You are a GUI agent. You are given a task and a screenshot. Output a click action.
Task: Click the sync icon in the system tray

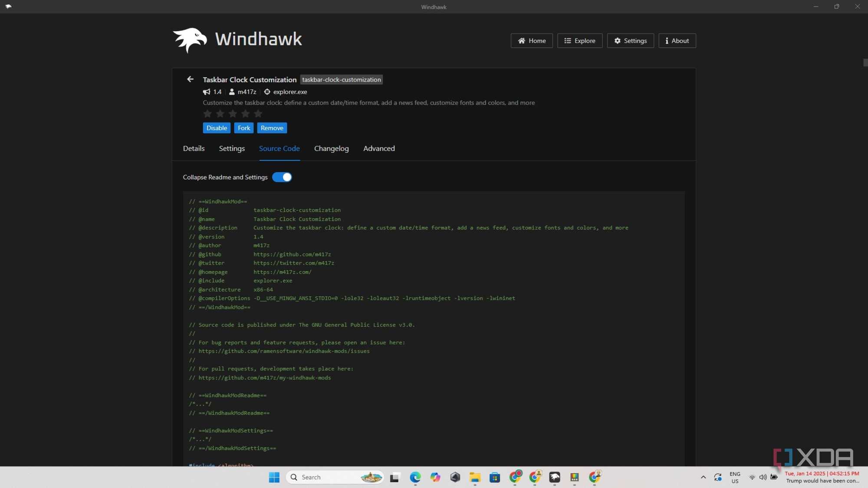click(x=718, y=477)
